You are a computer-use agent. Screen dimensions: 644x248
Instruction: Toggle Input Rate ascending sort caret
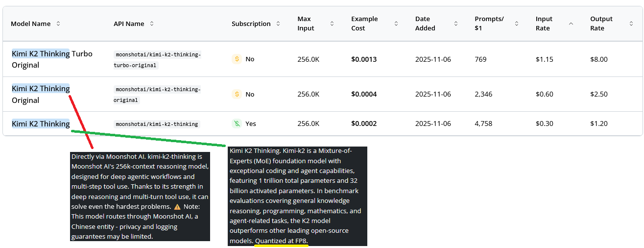571,24
